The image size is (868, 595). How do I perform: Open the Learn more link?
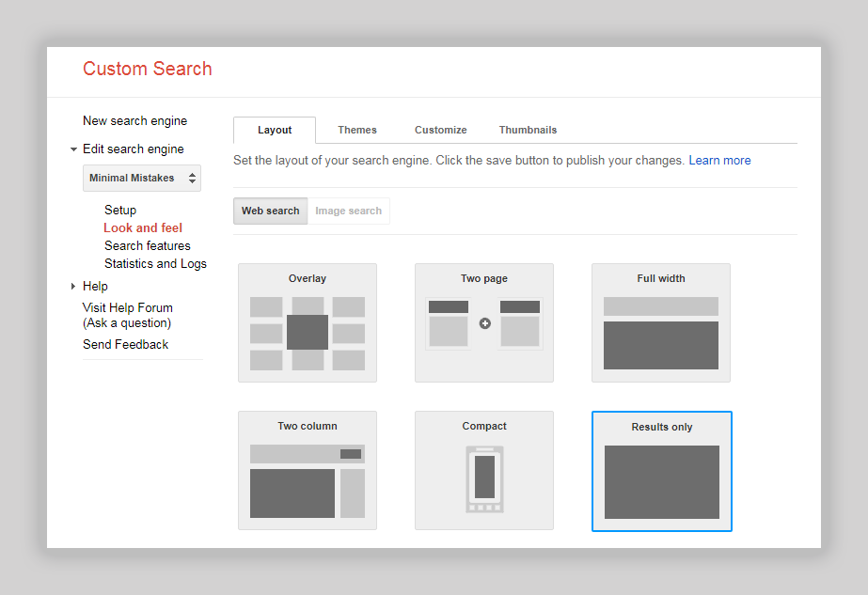pyautogui.click(x=719, y=160)
